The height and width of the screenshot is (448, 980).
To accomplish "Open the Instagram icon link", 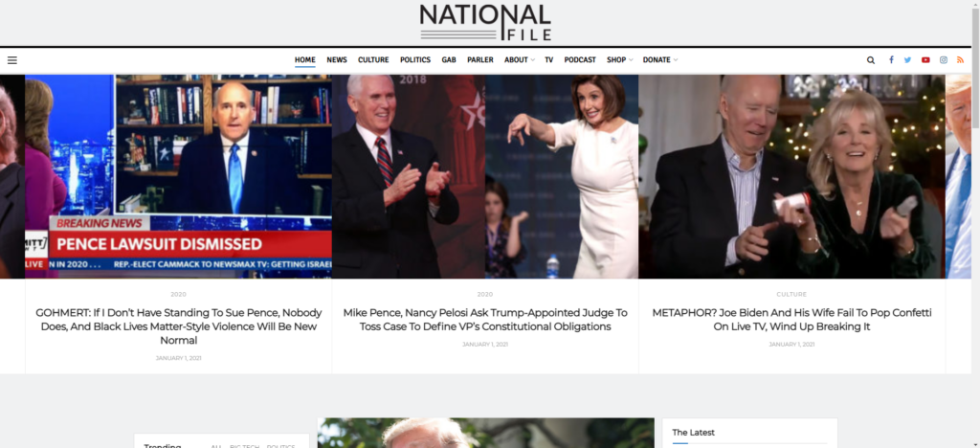I will coord(944,60).
